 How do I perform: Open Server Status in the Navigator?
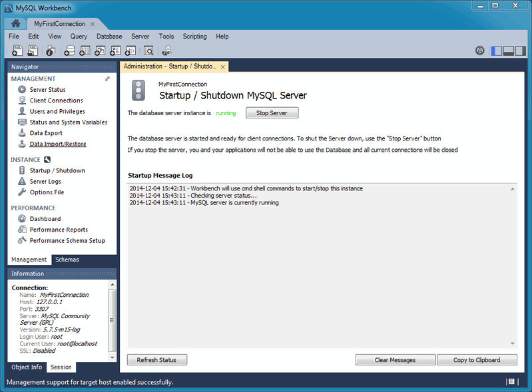pos(47,90)
